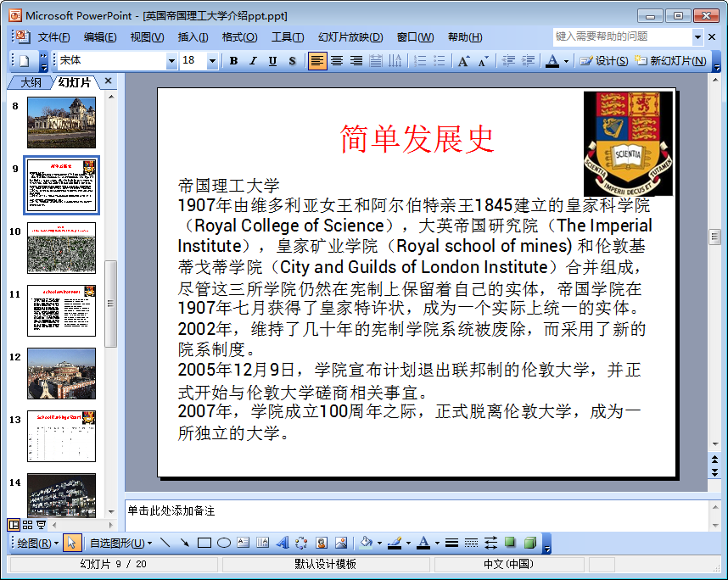Decrease indent level
728x580 pixels.
coord(508,61)
